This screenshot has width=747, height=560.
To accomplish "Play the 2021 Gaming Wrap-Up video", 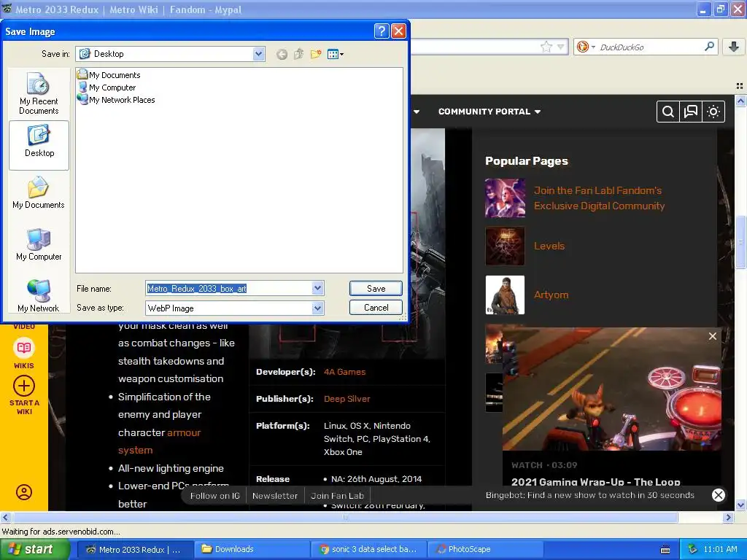I will pyautogui.click(x=612, y=389).
